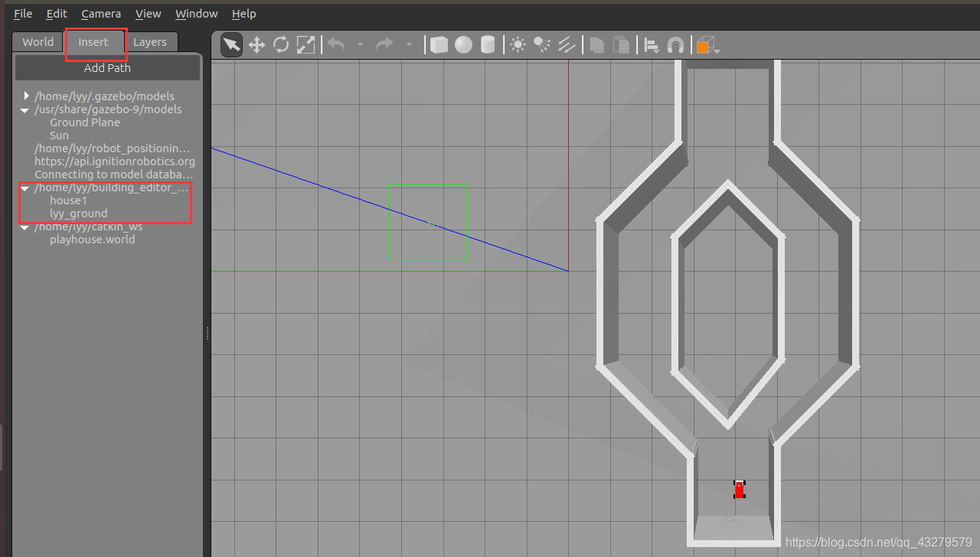980x557 pixels.
Task: Open the Window menu
Action: pos(197,14)
